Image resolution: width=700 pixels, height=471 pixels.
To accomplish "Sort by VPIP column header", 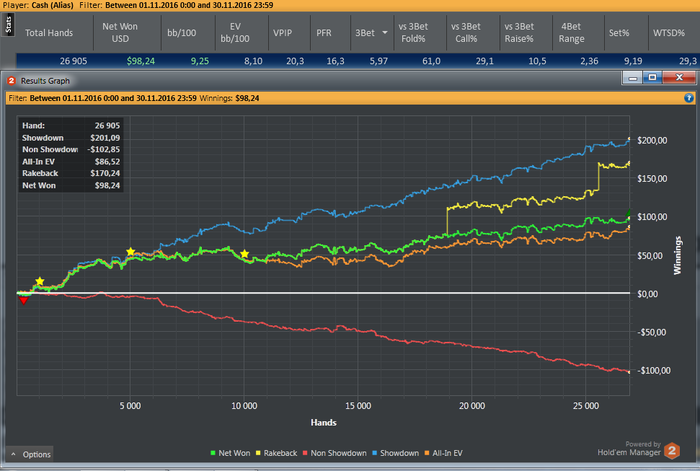I will tap(282, 33).
